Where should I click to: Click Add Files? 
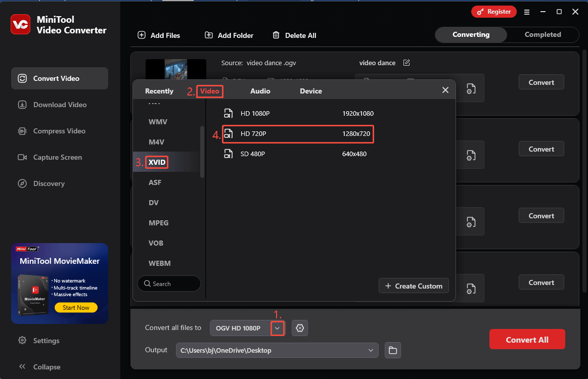[x=159, y=35]
